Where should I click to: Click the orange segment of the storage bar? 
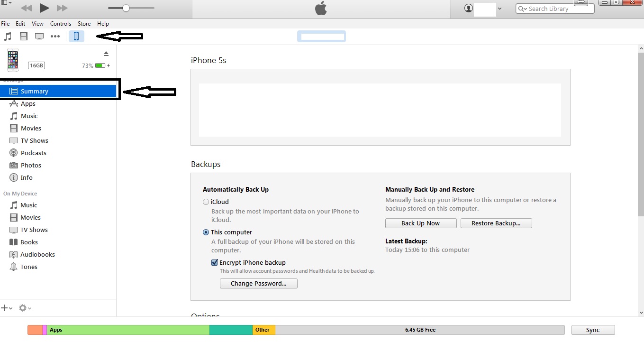[x=35, y=330]
